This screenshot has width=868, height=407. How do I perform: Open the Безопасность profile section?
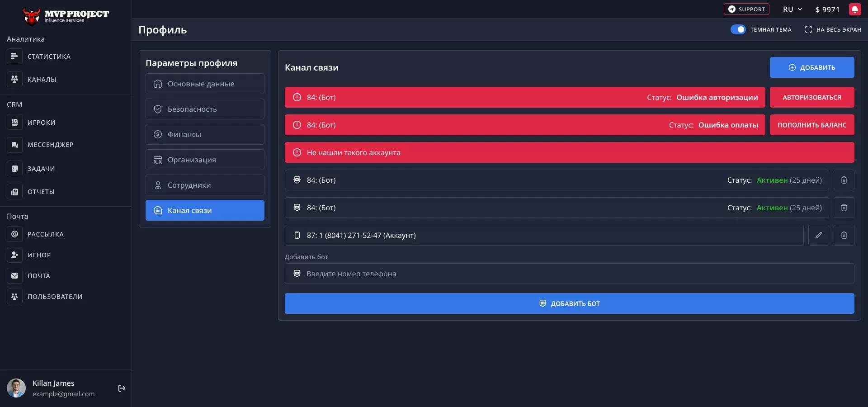205,109
